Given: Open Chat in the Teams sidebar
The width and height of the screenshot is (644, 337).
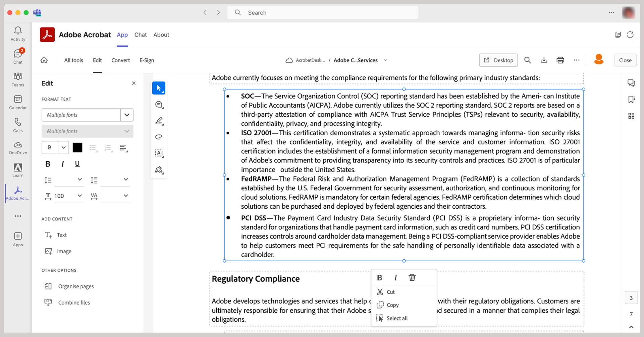Looking at the screenshot, I should click(18, 56).
